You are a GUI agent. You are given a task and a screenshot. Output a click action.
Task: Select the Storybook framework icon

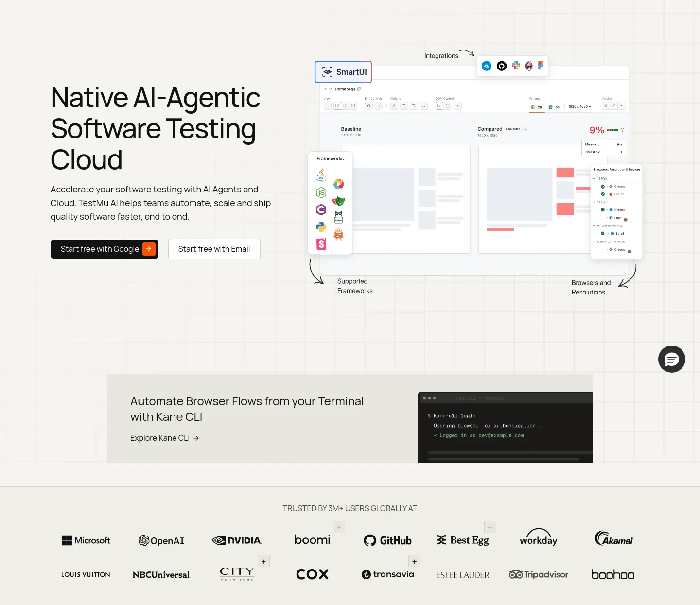(x=321, y=244)
